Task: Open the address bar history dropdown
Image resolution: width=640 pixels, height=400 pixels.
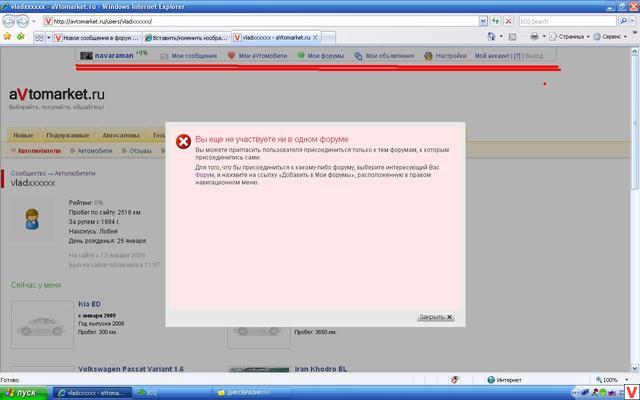Action: [x=483, y=21]
